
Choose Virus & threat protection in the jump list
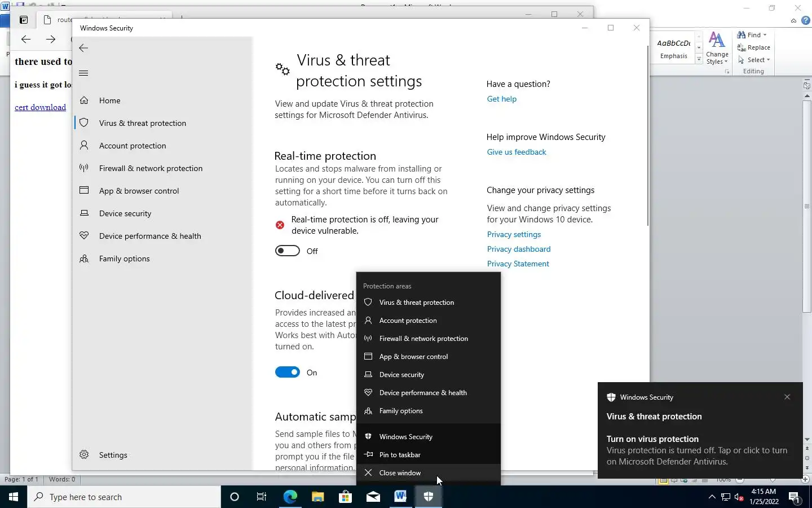tap(429, 303)
